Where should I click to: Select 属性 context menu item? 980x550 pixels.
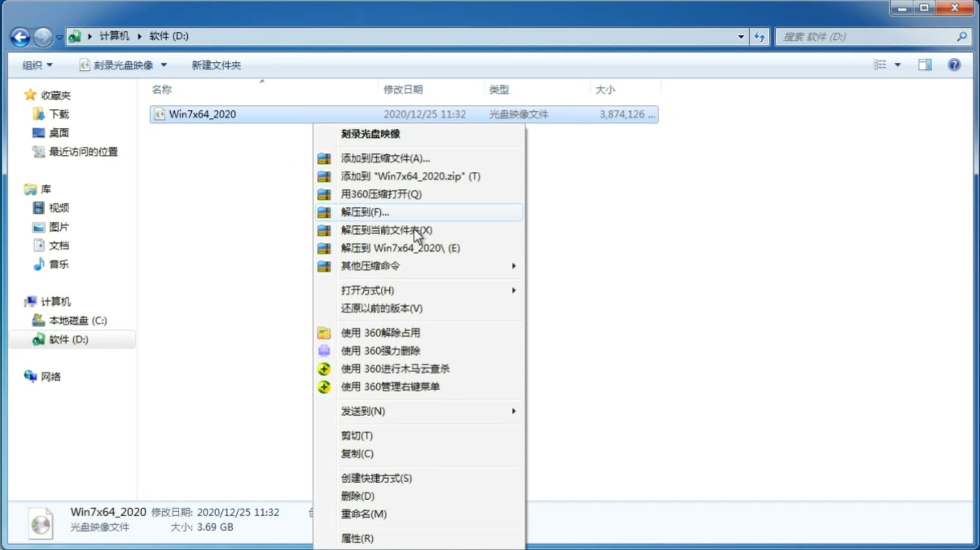[x=357, y=538]
